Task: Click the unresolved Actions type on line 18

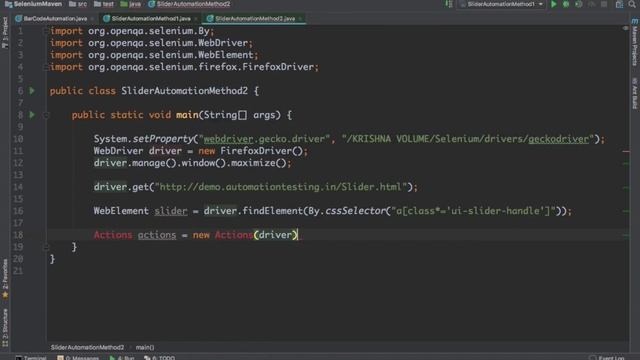Action: coord(113,235)
